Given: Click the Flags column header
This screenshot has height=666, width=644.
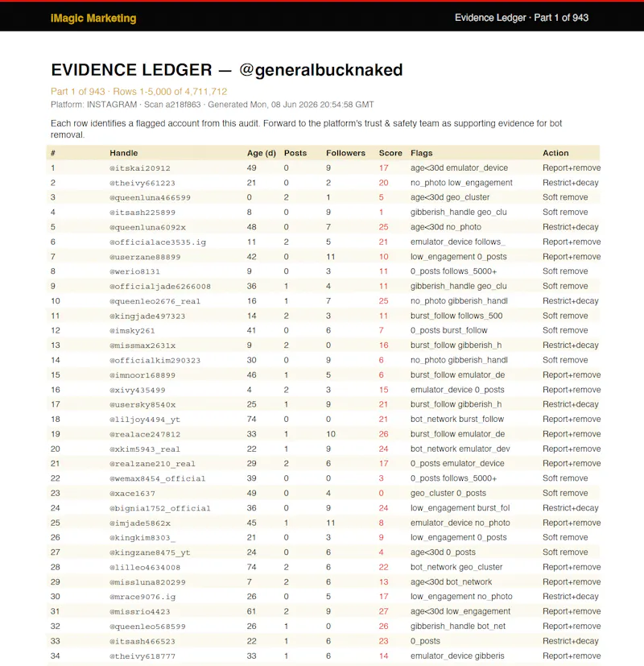Looking at the screenshot, I should pos(422,153).
